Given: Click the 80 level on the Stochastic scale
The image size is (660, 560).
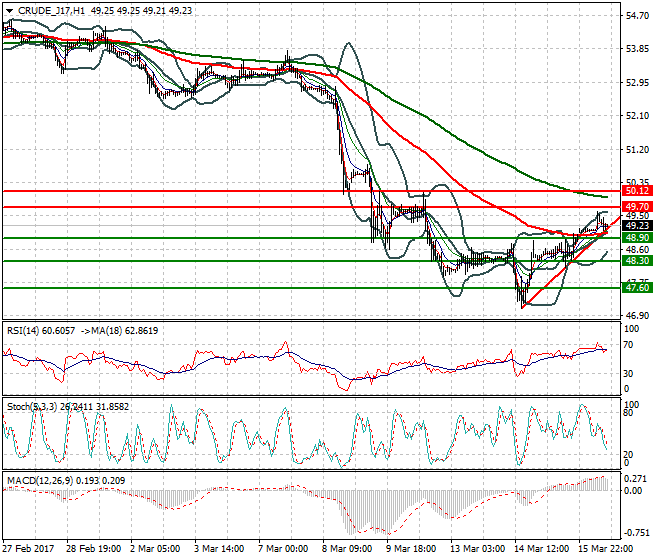Looking at the screenshot, I should [628, 412].
